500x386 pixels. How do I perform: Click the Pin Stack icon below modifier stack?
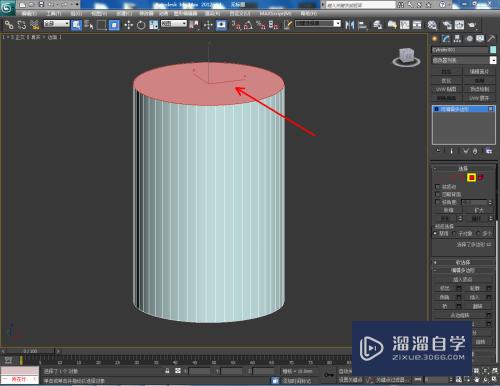(x=438, y=151)
